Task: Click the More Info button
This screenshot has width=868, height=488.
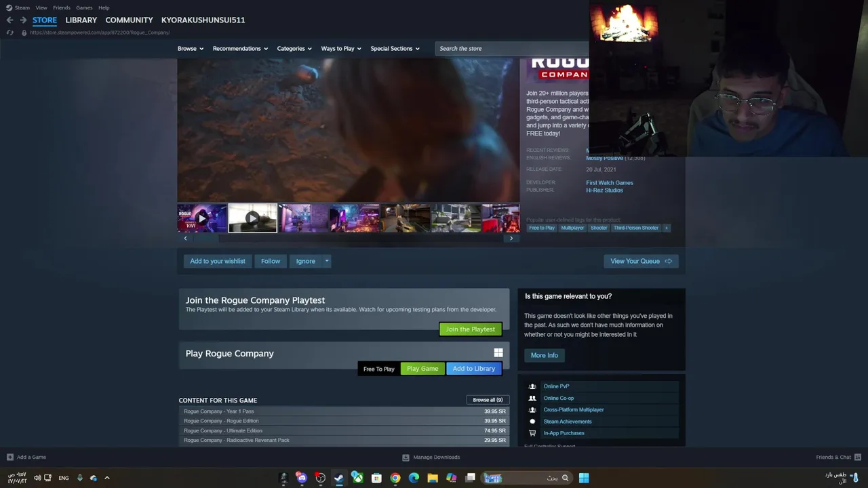Action: click(545, 355)
